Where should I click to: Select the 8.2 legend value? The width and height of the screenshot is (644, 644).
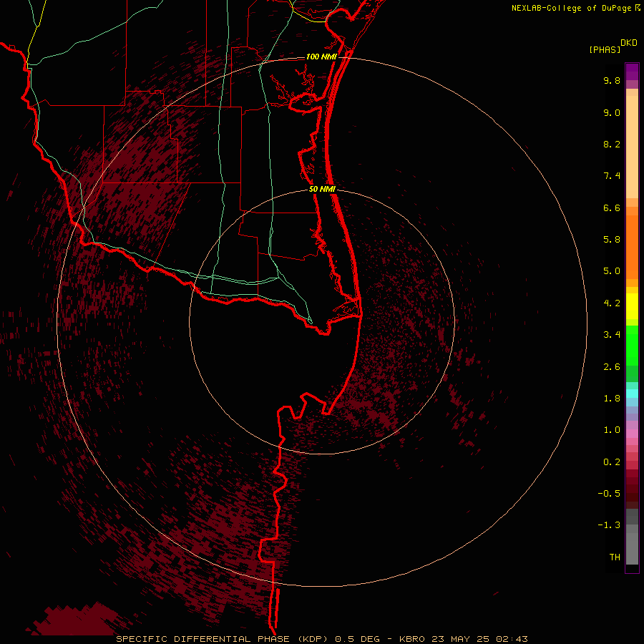[x=612, y=144]
